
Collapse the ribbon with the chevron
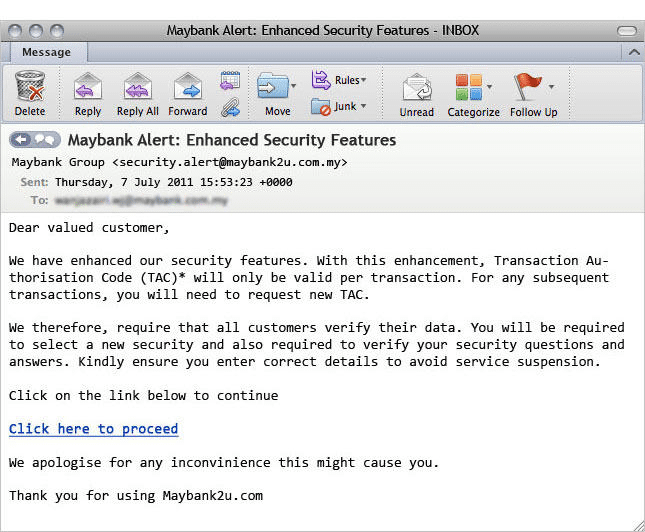click(632, 52)
